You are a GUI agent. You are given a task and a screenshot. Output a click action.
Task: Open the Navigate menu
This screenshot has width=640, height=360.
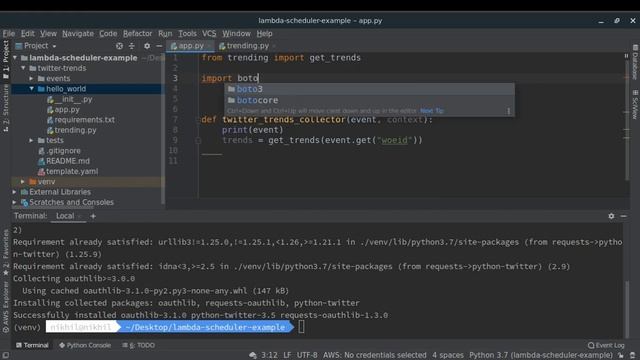tap(78, 33)
